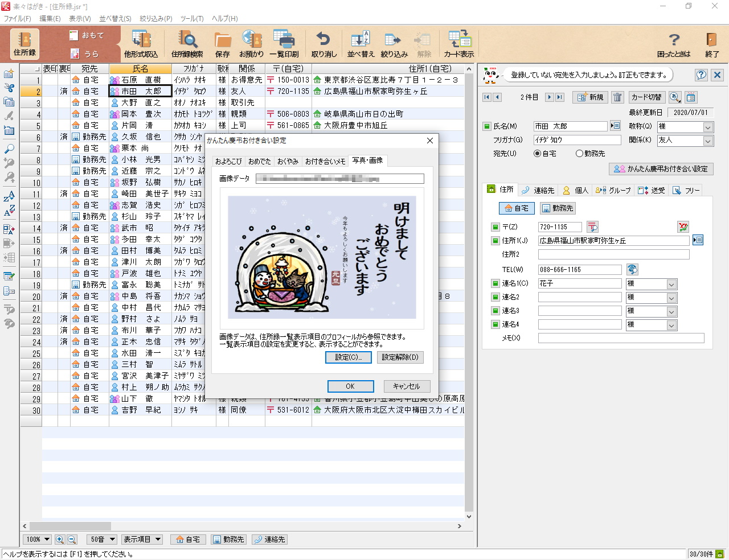Switch to およろこび tab in dialog

(228, 162)
